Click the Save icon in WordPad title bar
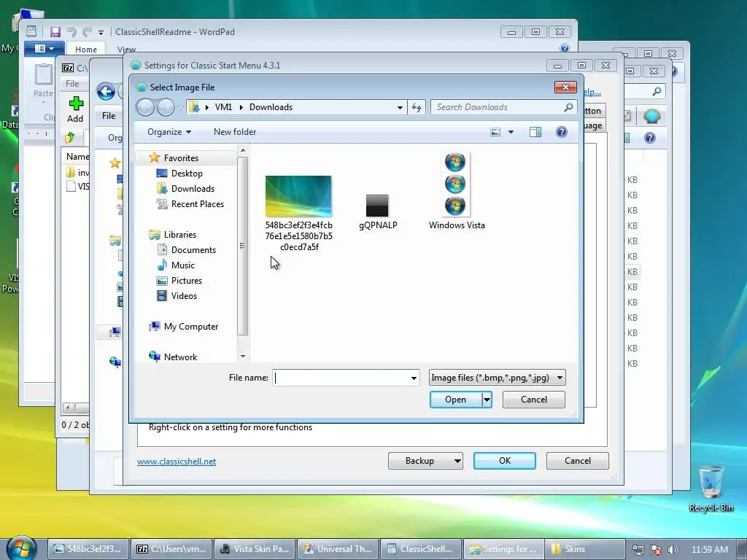 [55, 32]
